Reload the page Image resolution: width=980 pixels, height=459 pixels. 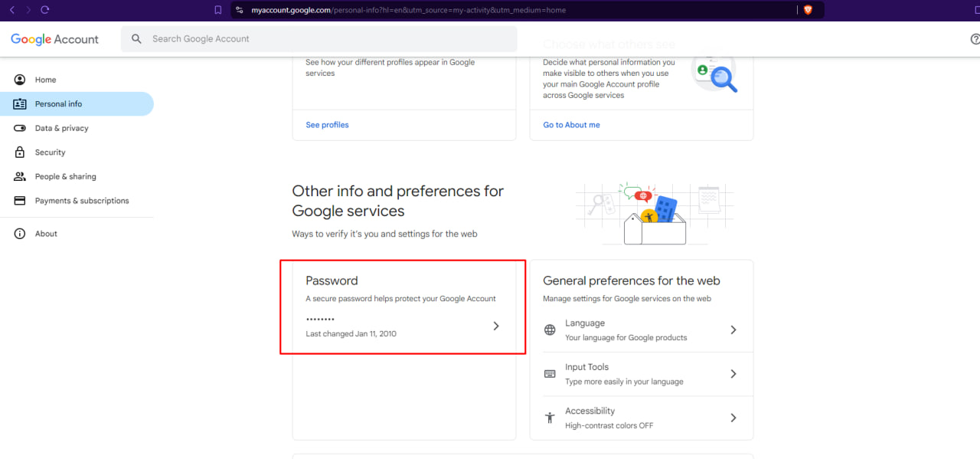[44, 10]
